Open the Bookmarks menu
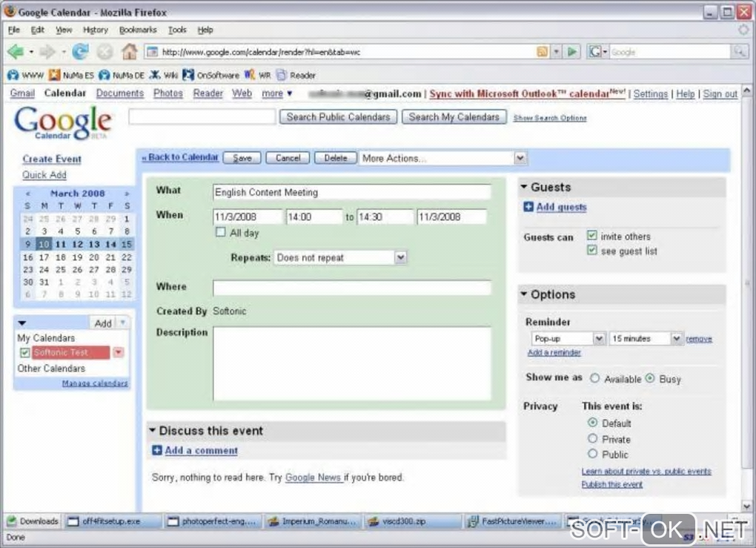Image resolution: width=756 pixels, height=548 pixels. click(138, 30)
